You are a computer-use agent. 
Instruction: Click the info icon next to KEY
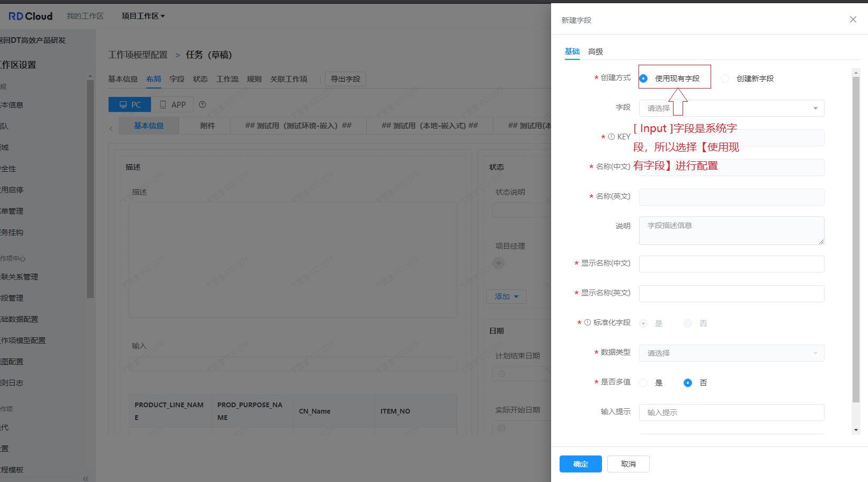pos(612,137)
